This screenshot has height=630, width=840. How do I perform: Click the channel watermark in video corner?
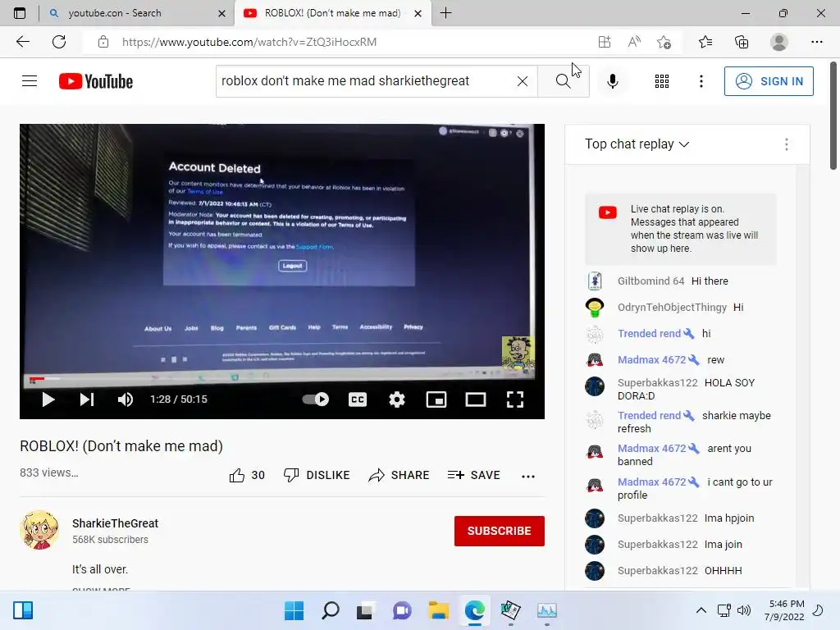[x=517, y=353]
